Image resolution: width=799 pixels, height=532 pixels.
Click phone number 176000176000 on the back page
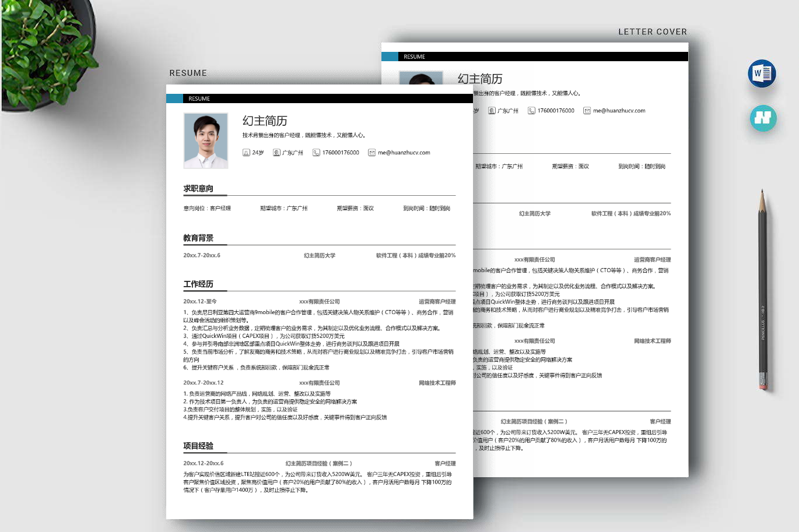[556, 111]
